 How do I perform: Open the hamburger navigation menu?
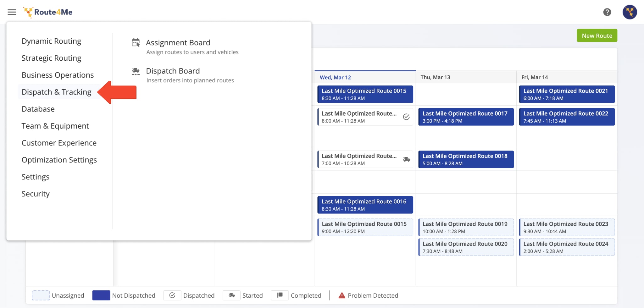12,12
